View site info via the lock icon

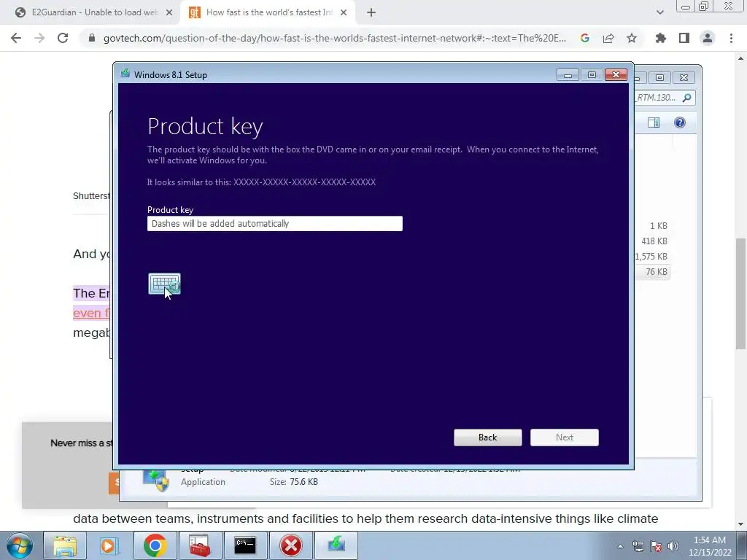(x=92, y=38)
